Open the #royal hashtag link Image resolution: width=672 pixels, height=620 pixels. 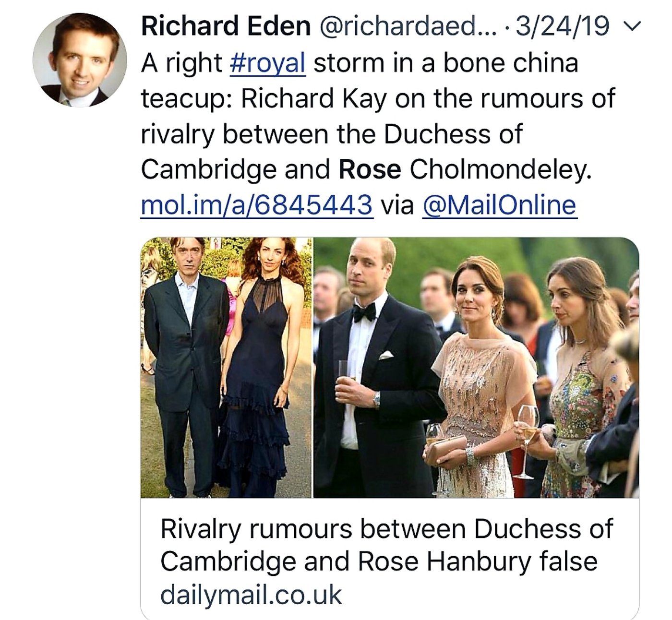coord(268,63)
